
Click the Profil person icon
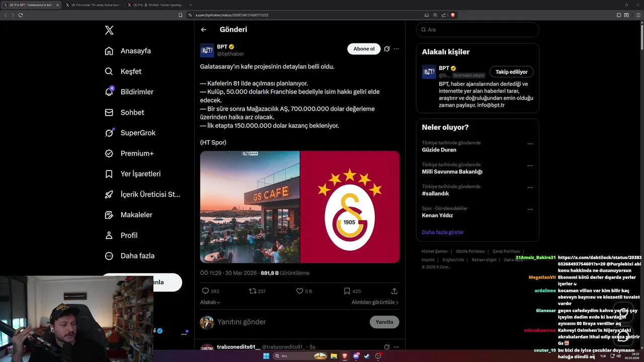[x=109, y=235]
